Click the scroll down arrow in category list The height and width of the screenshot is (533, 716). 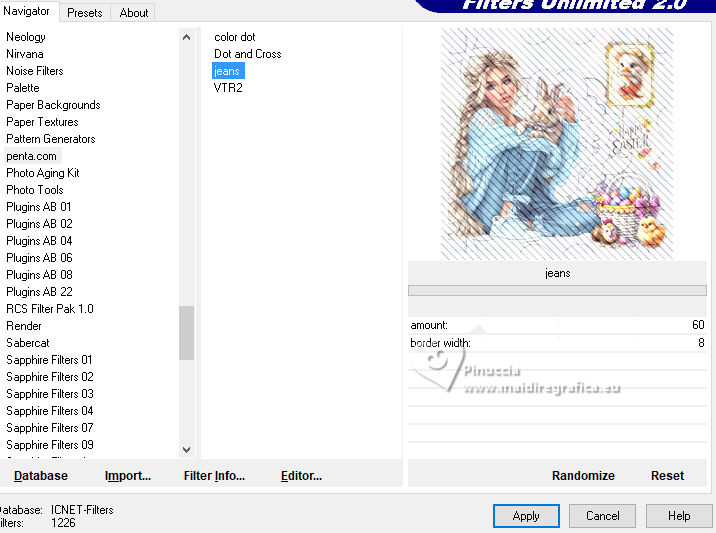[x=186, y=449]
